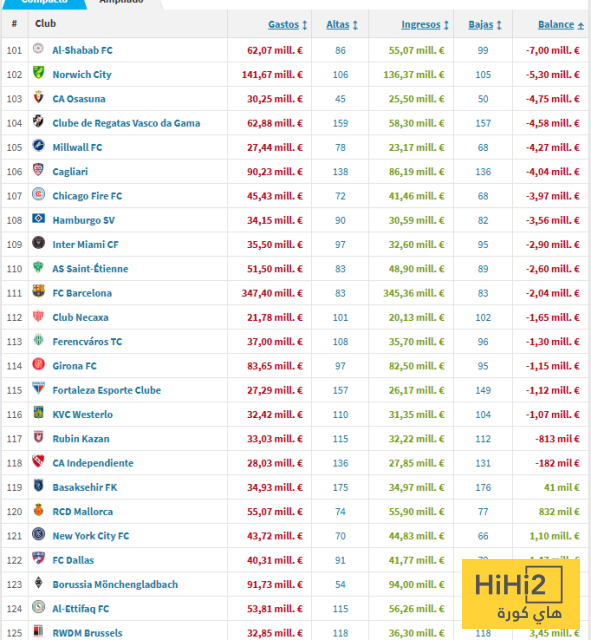Click the Norwich City club crest

[38, 73]
